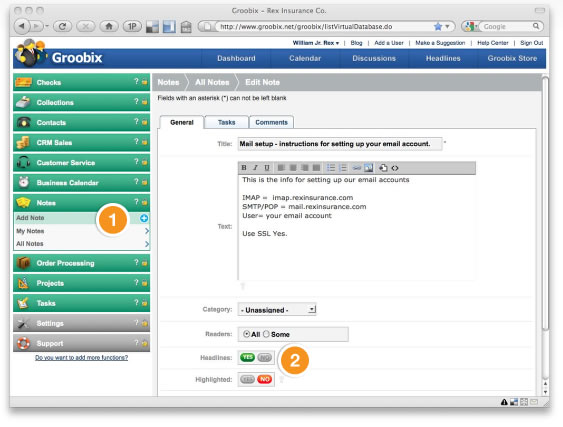Click the blue plus icon beside Add Note
The height and width of the screenshot is (427, 563).
(x=144, y=218)
